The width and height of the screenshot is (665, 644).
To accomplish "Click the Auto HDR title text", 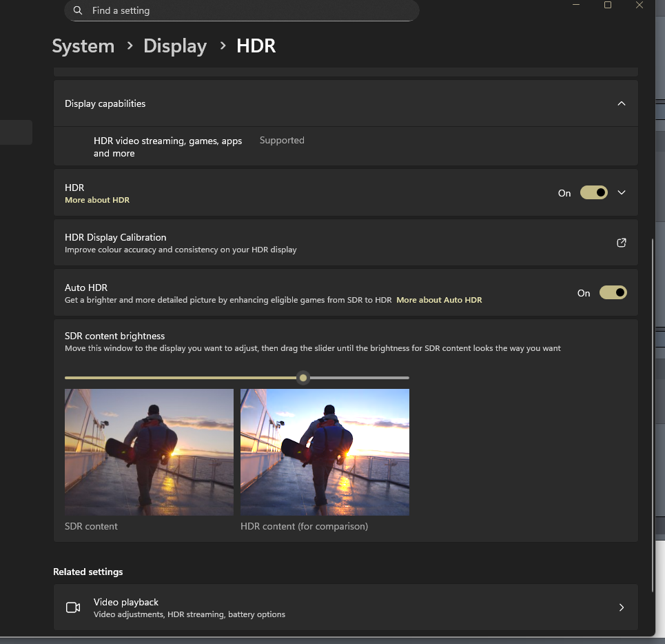I will tap(86, 288).
